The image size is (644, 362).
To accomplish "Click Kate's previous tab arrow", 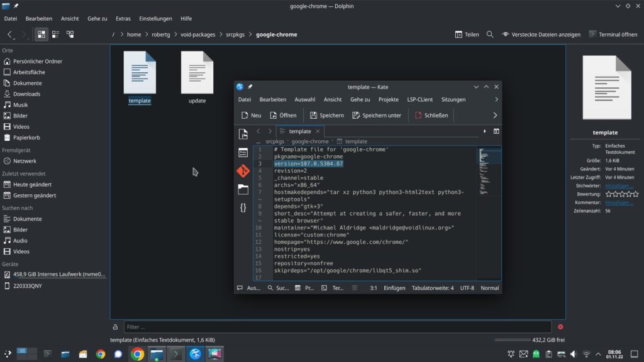I will 258,131.
